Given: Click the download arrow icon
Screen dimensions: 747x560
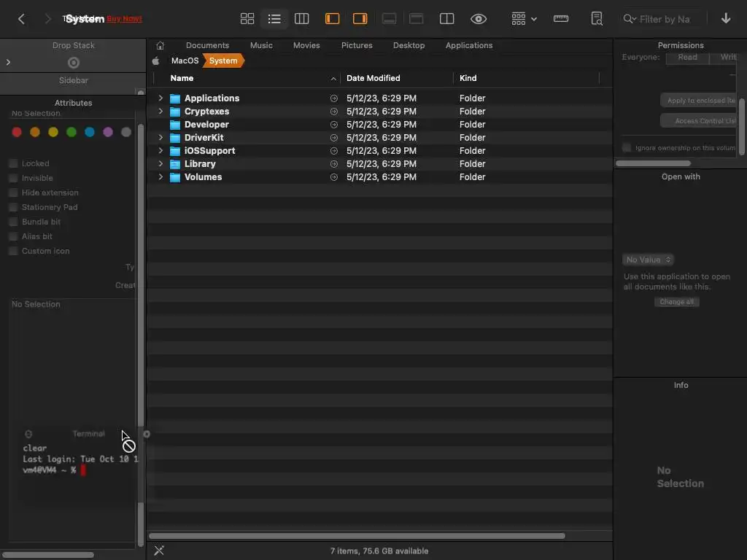Looking at the screenshot, I should pyautogui.click(x=726, y=18).
